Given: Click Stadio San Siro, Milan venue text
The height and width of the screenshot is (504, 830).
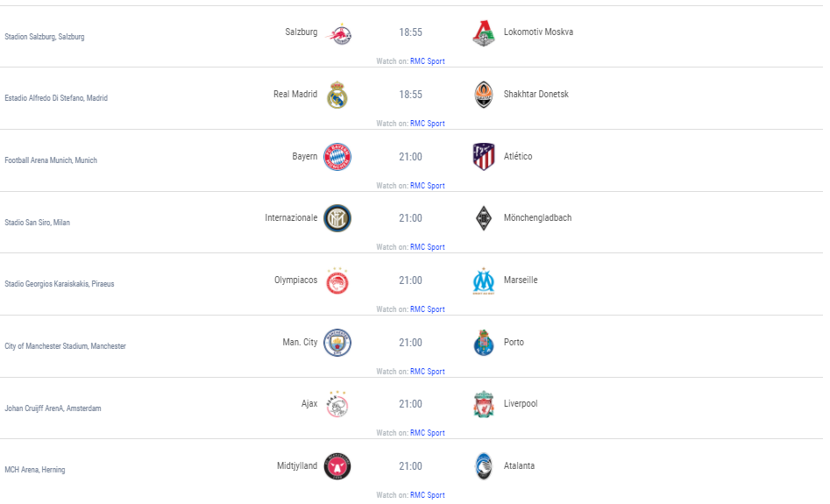Looking at the screenshot, I should pyautogui.click(x=37, y=223).
